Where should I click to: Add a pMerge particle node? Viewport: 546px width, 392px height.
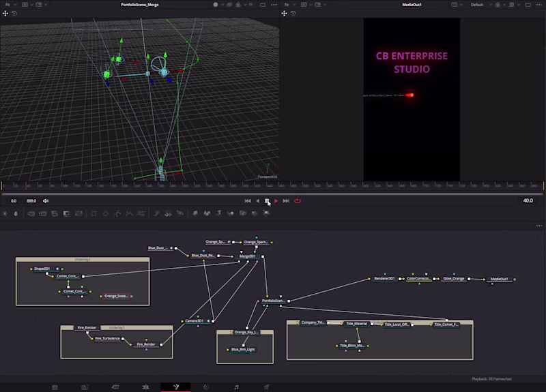[168, 213]
